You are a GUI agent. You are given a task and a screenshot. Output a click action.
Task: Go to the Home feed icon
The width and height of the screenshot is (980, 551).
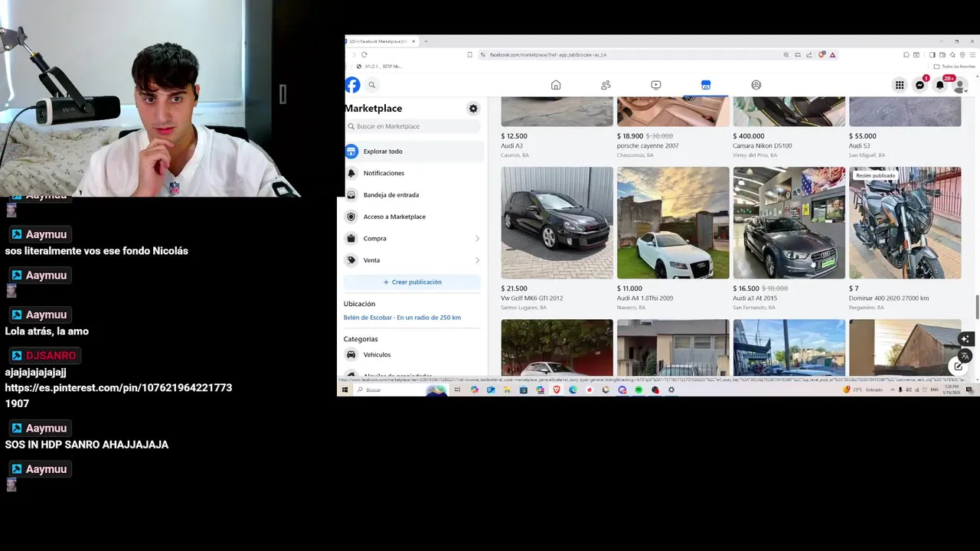(556, 85)
